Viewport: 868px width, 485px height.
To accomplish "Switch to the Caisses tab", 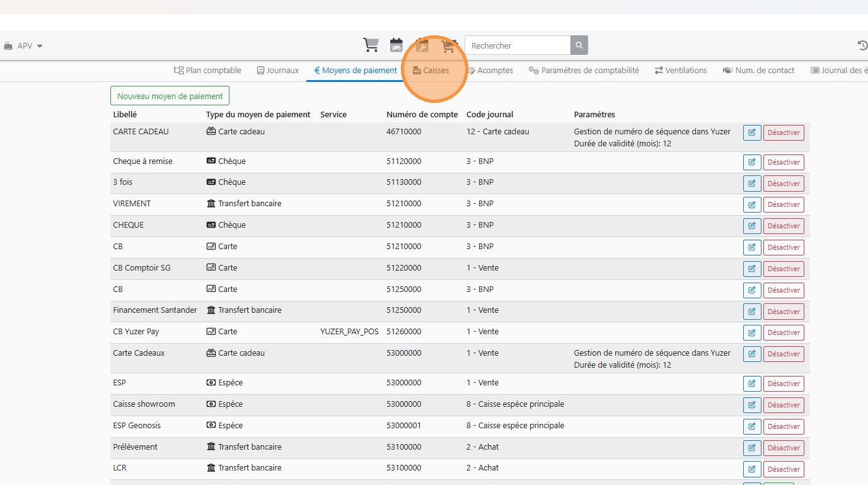I will point(431,71).
